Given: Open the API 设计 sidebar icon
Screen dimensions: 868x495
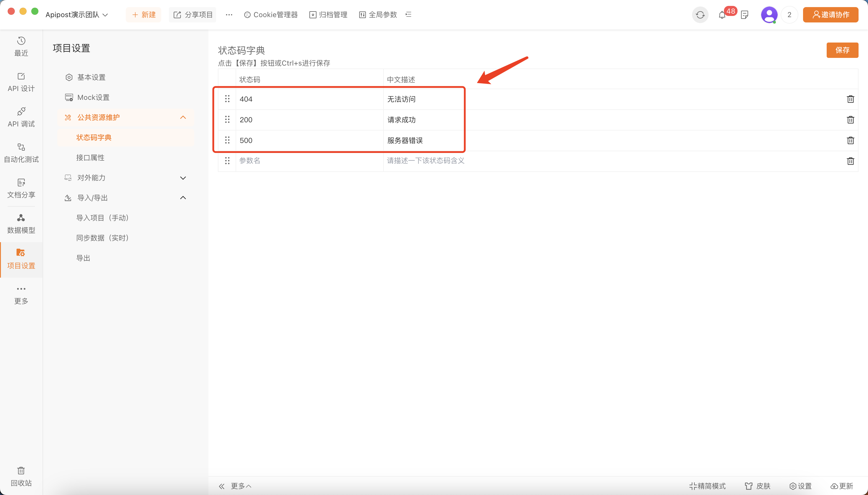Looking at the screenshot, I should pyautogui.click(x=21, y=82).
